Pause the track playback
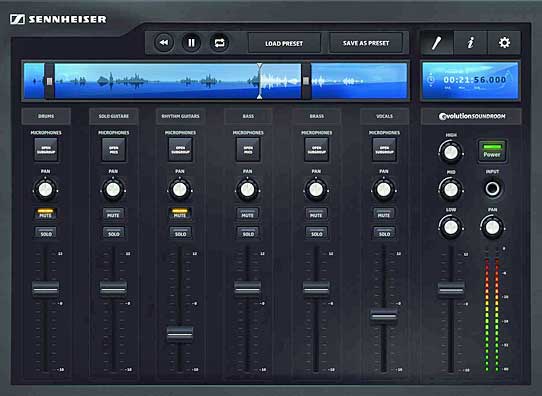 [x=191, y=43]
